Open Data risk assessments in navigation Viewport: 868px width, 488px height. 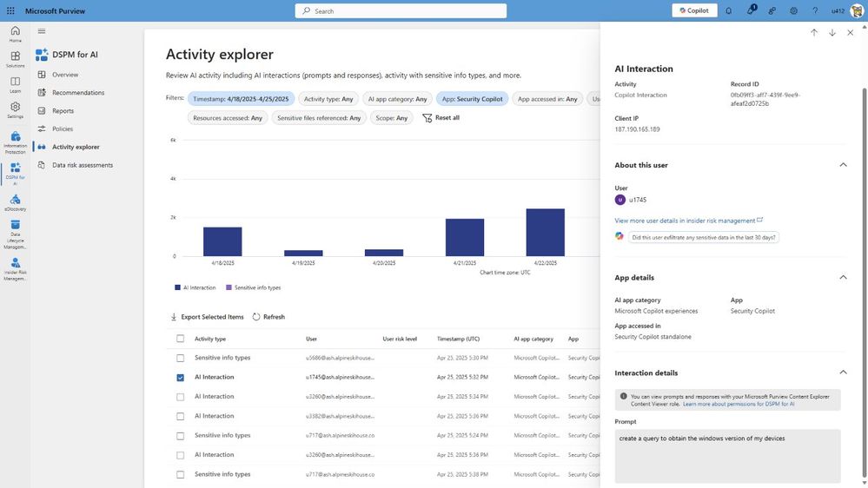tap(83, 165)
